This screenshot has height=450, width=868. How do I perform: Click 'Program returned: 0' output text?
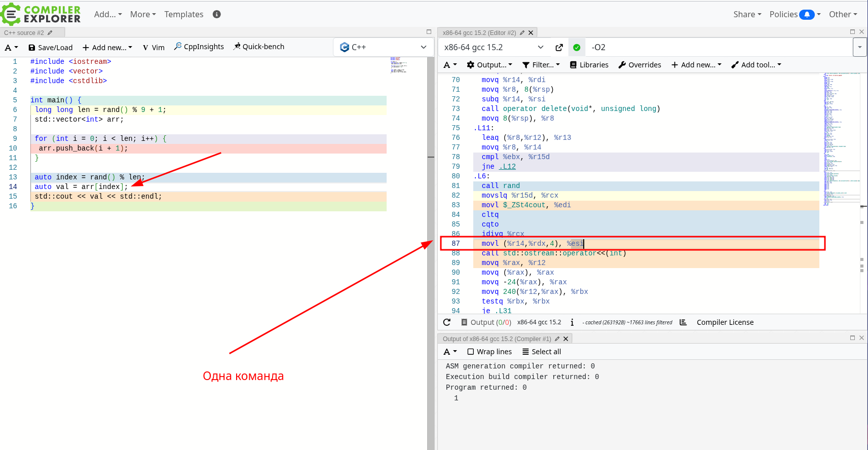click(x=486, y=388)
